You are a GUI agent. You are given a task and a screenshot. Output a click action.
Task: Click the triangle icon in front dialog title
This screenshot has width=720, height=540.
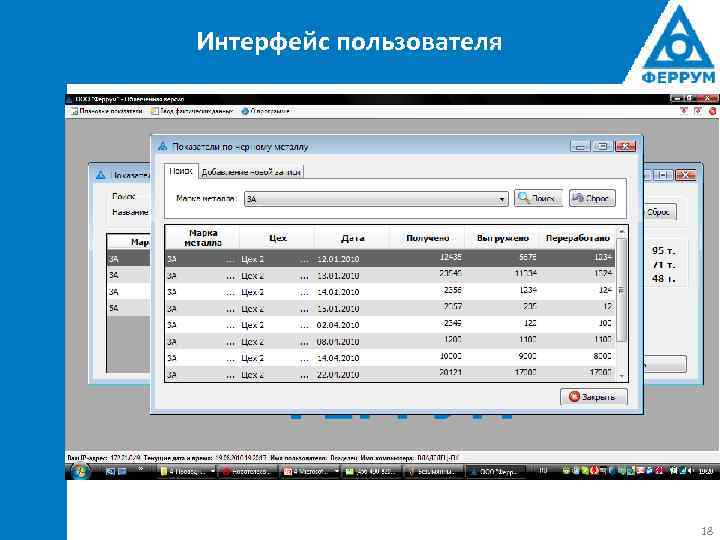click(x=162, y=146)
